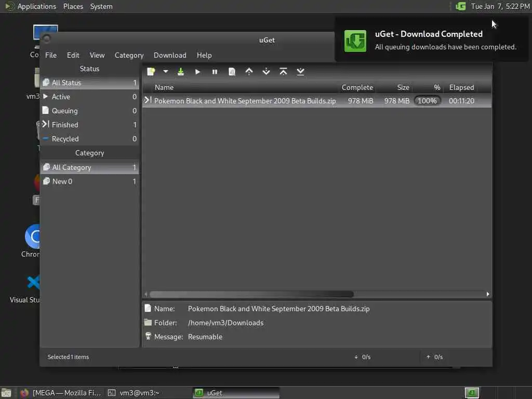Click the download speed 0/s indicator
The image size is (532, 399).
[362, 357]
